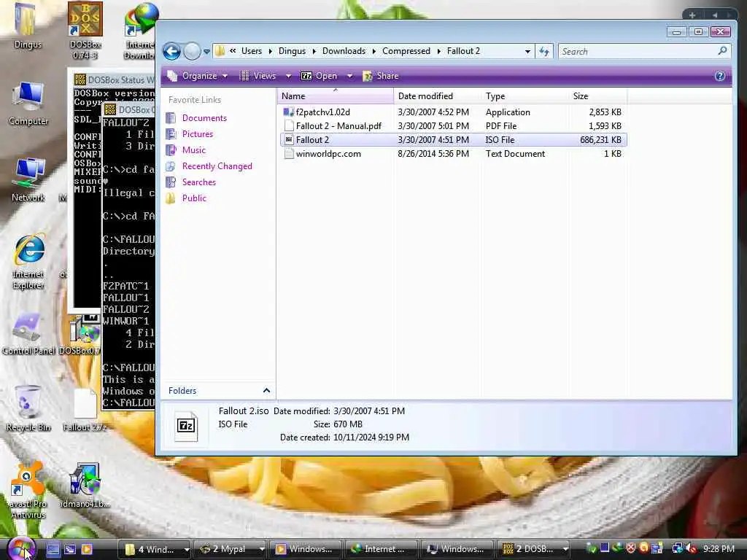
Task: Open the recent pages dropdown arrow
Action: 206,52
